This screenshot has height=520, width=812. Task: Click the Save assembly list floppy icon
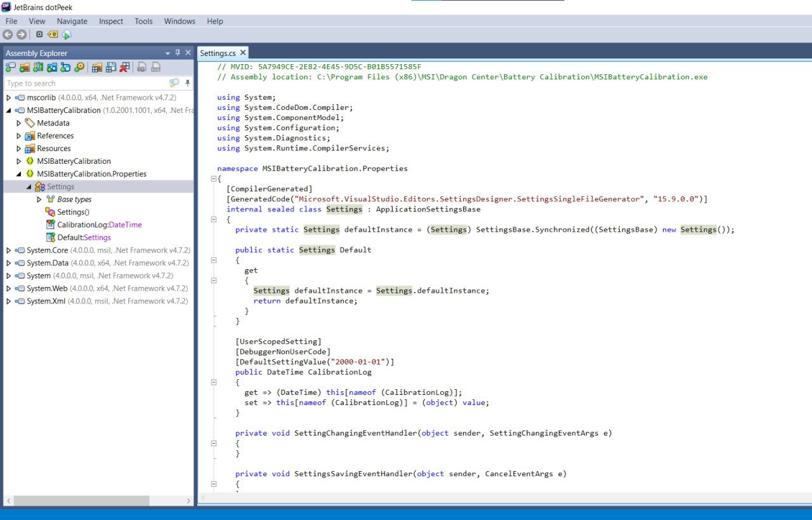(x=111, y=67)
